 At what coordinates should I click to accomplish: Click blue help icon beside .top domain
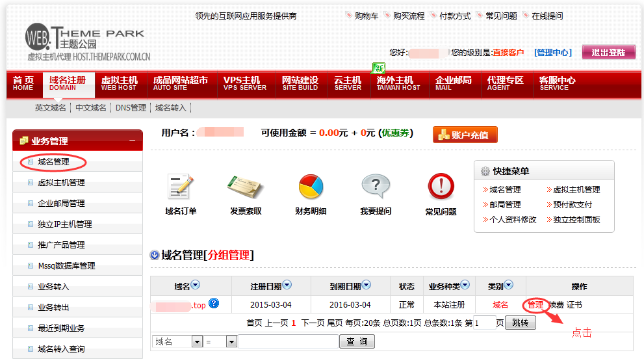point(214,304)
